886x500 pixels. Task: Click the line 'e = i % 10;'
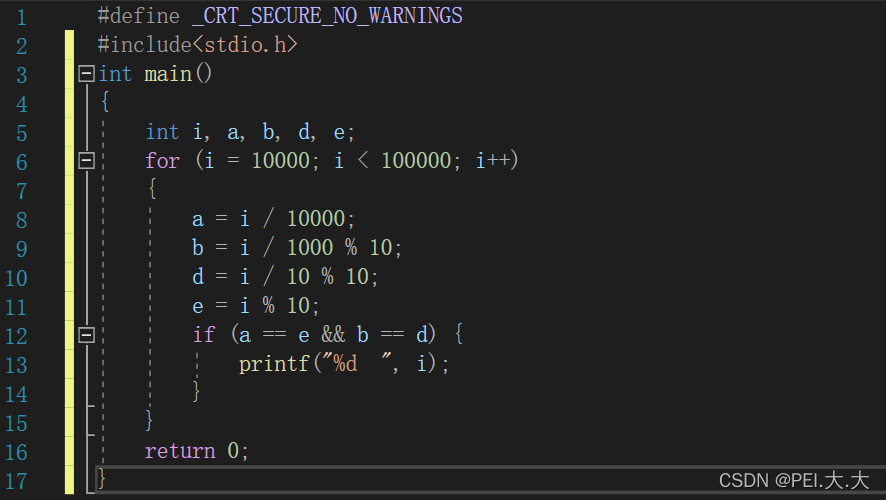255,306
